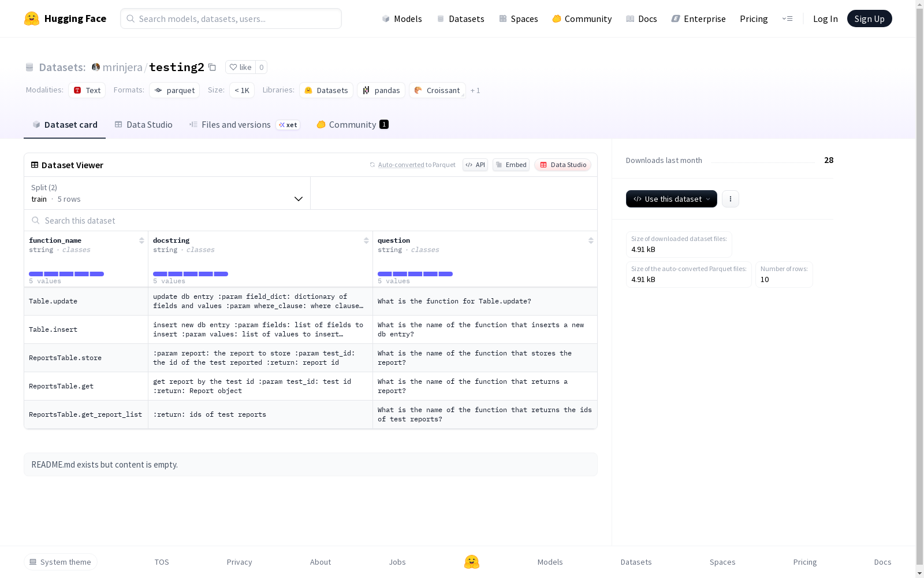
Task: Select the < 1K size tag
Action: pos(242,90)
